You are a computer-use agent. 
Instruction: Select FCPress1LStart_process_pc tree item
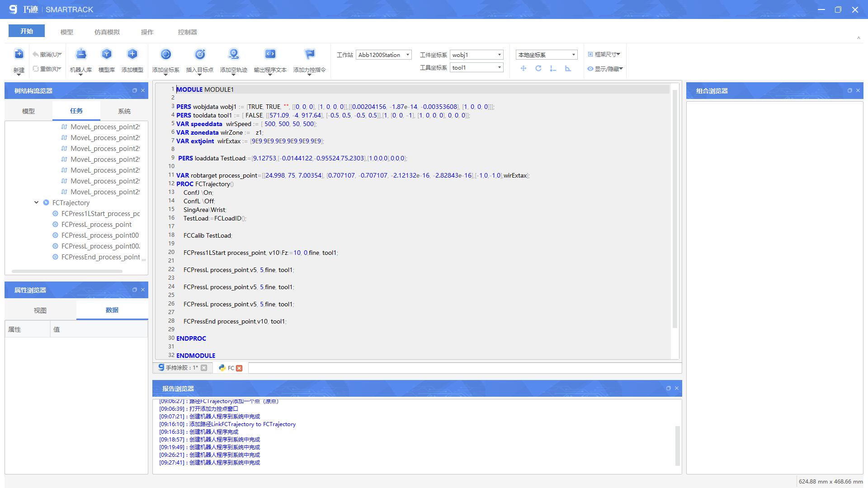(100, 214)
